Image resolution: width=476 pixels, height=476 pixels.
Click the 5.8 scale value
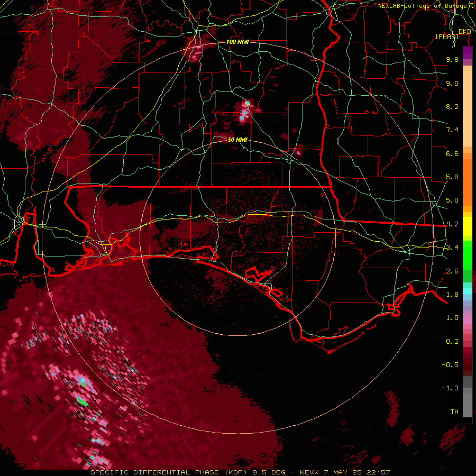click(x=452, y=177)
